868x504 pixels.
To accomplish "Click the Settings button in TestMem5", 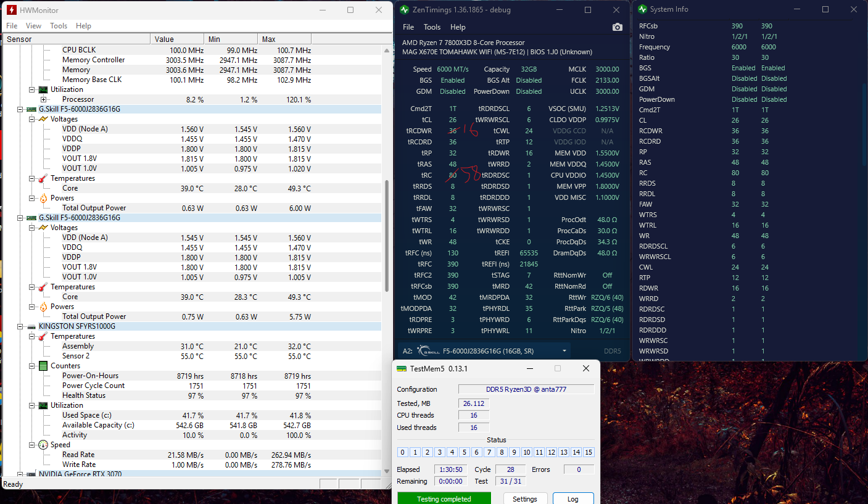I will pyautogui.click(x=525, y=499).
